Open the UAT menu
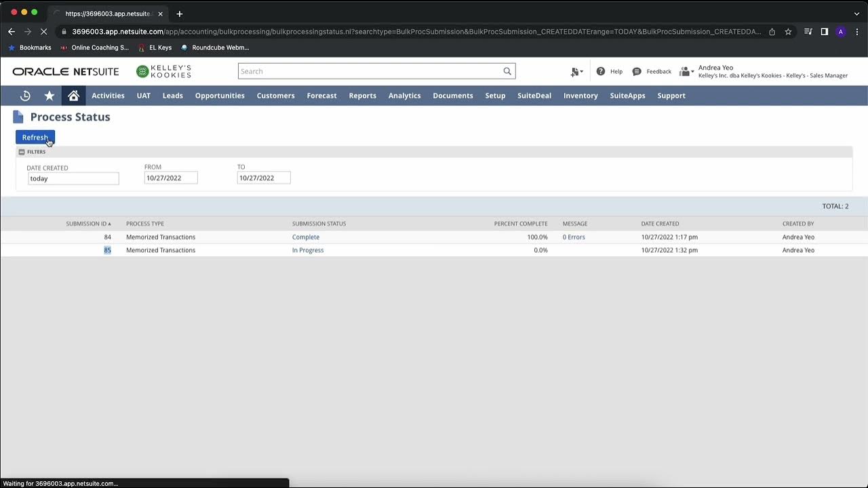868x488 pixels. point(144,96)
